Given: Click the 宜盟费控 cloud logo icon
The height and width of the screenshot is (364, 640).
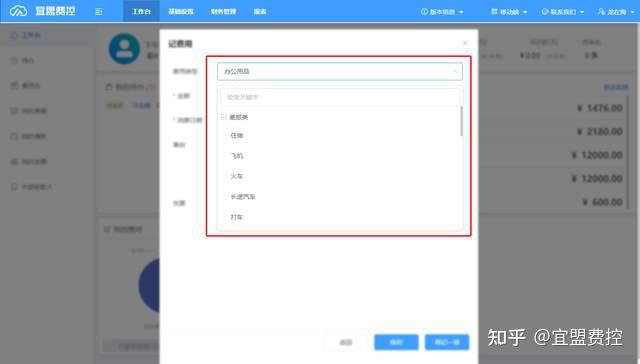Looking at the screenshot, I should point(18,11).
